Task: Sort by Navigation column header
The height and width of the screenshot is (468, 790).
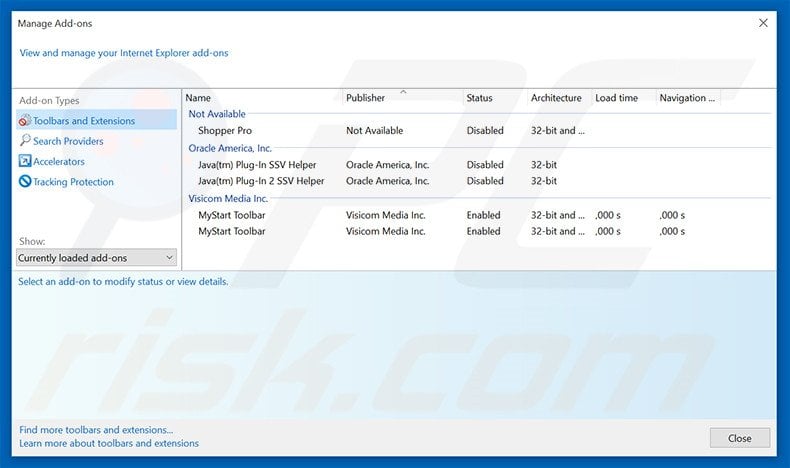Action: coord(688,98)
